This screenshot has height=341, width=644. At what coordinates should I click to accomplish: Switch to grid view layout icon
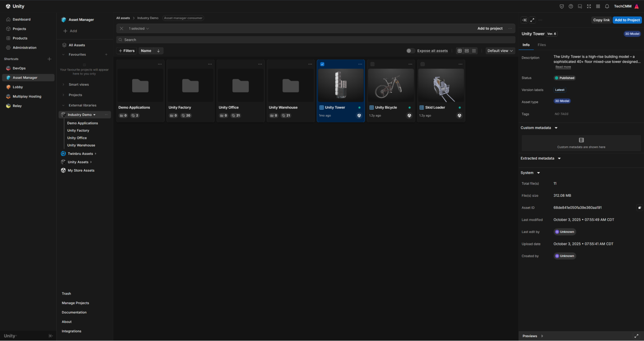[x=460, y=51]
